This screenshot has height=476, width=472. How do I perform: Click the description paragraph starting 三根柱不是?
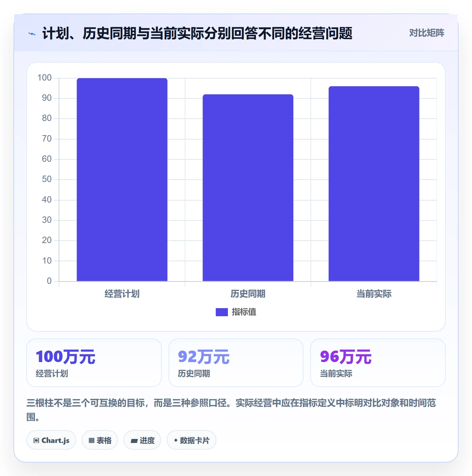pyautogui.click(x=231, y=410)
